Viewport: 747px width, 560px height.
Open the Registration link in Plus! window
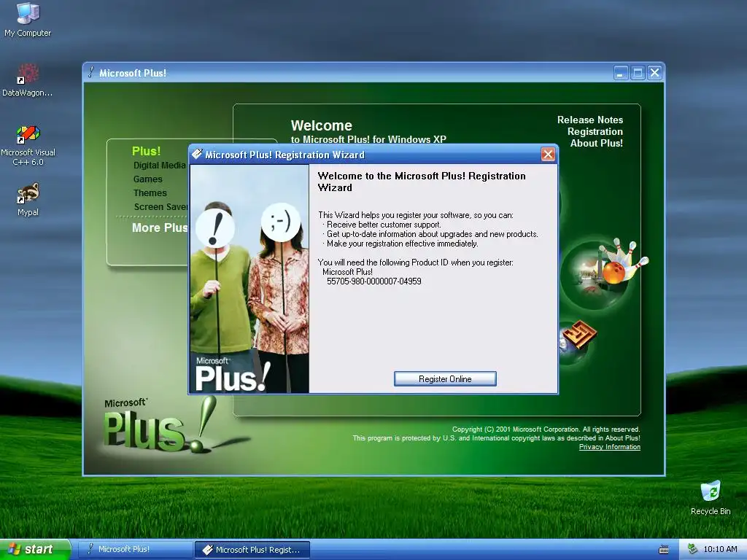point(595,131)
